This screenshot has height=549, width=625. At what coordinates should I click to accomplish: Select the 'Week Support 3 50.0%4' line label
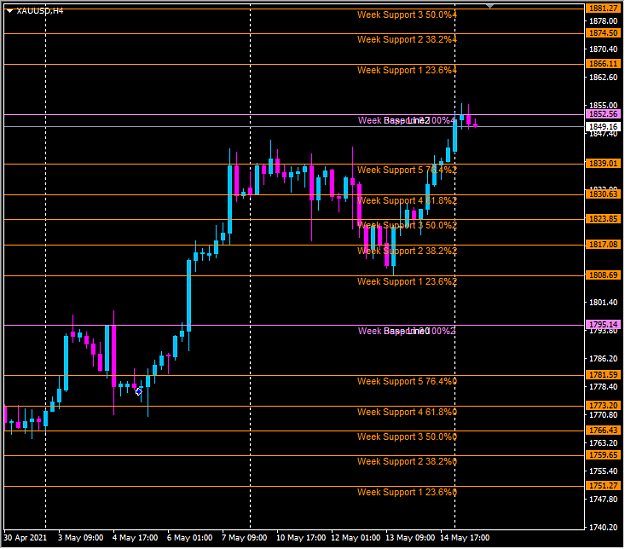[x=407, y=15]
